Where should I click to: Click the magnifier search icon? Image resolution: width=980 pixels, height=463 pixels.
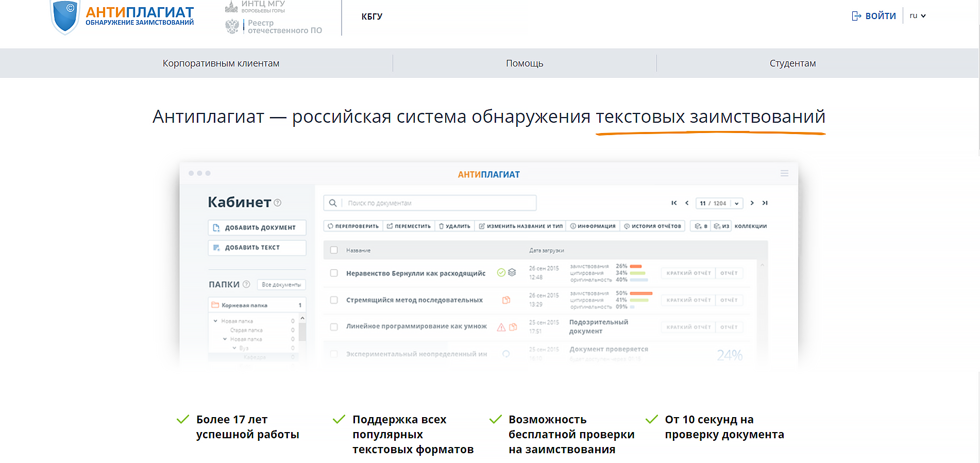tap(333, 203)
